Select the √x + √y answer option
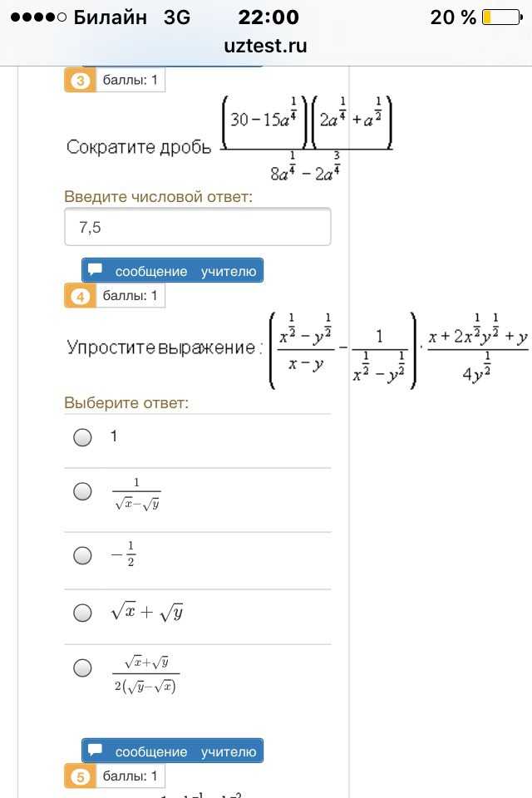 [x=82, y=613]
